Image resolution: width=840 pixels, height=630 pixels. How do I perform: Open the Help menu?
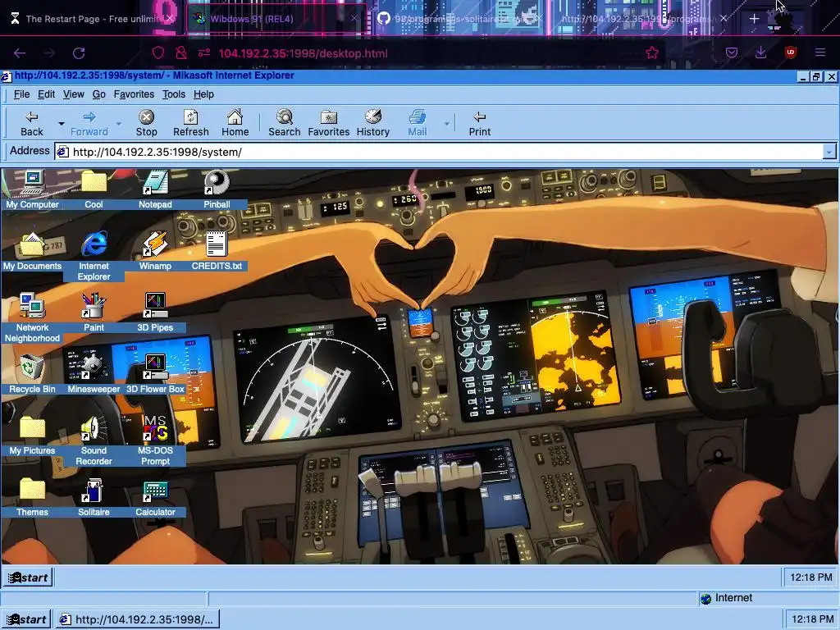(203, 94)
